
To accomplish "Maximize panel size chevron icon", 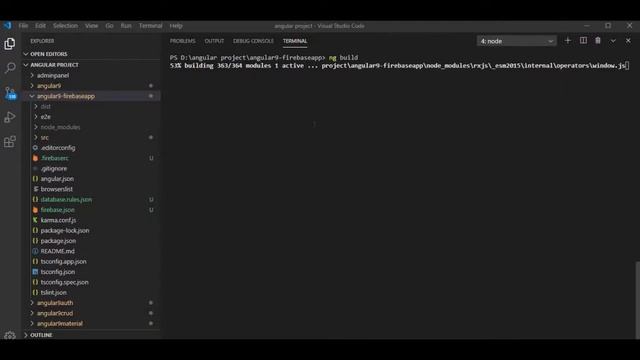I will [613, 41].
